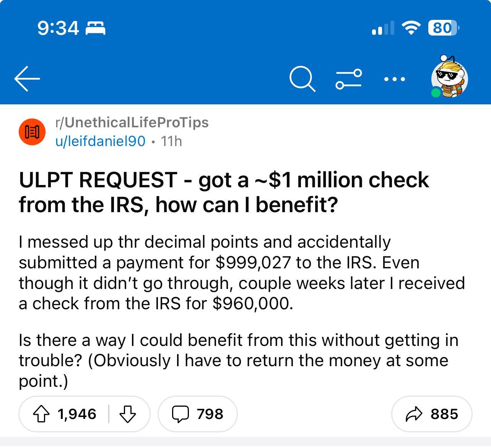This screenshot has height=448, width=491.
Task: Tap the orange subreddit community icon
Action: pyautogui.click(x=32, y=132)
